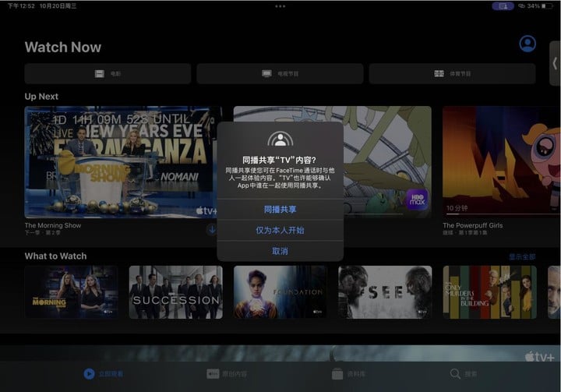Tap the 下午12:52 clock in status bar
Image resolution: width=561 pixels, height=392 pixels.
21,6
